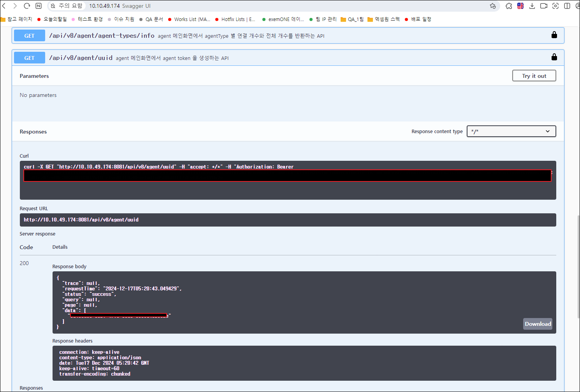Open the browser extensions puzzle icon
580x392 pixels.
coord(509,6)
